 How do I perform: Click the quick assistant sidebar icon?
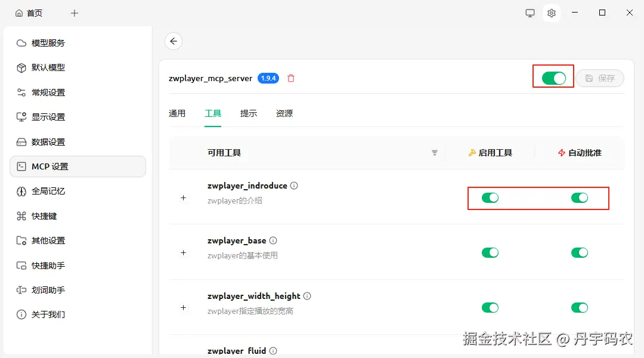click(21, 266)
